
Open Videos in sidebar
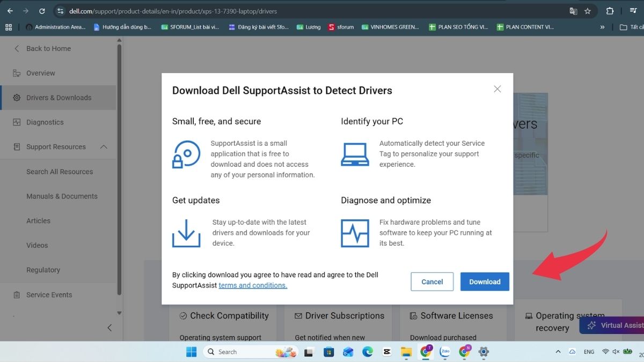pyautogui.click(x=37, y=246)
